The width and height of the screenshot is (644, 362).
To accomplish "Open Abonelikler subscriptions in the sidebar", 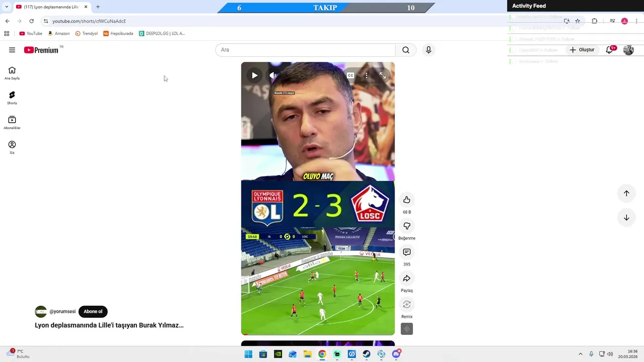I will click(x=12, y=122).
